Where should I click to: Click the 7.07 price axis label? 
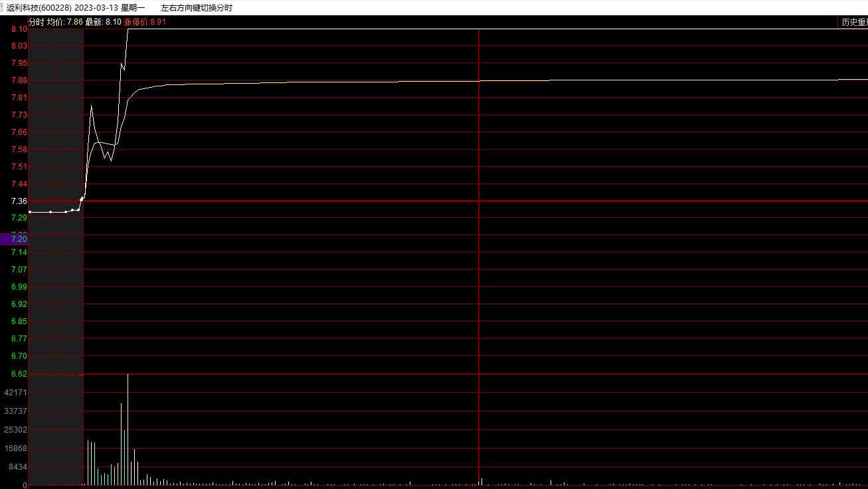click(x=19, y=270)
